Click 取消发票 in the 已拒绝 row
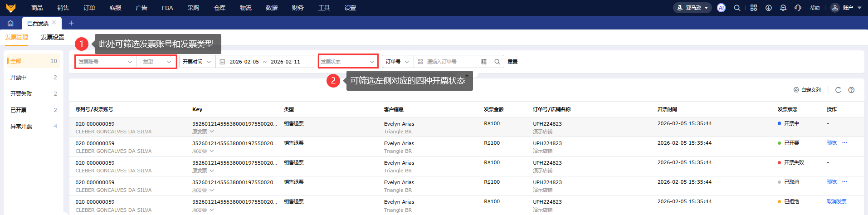The height and width of the screenshot is (215, 868). [x=837, y=201]
